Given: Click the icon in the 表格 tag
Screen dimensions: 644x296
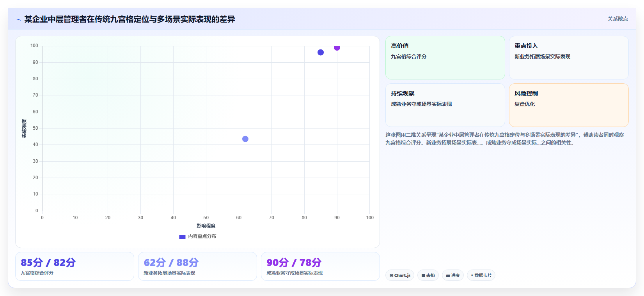Looking at the screenshot, I should pyautogui.click(x=423, y=275).
